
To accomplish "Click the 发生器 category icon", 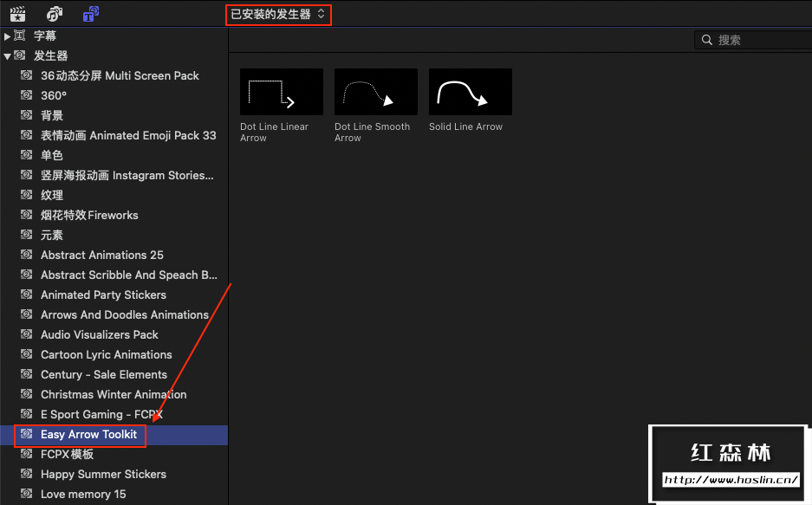I will [20, 55].
